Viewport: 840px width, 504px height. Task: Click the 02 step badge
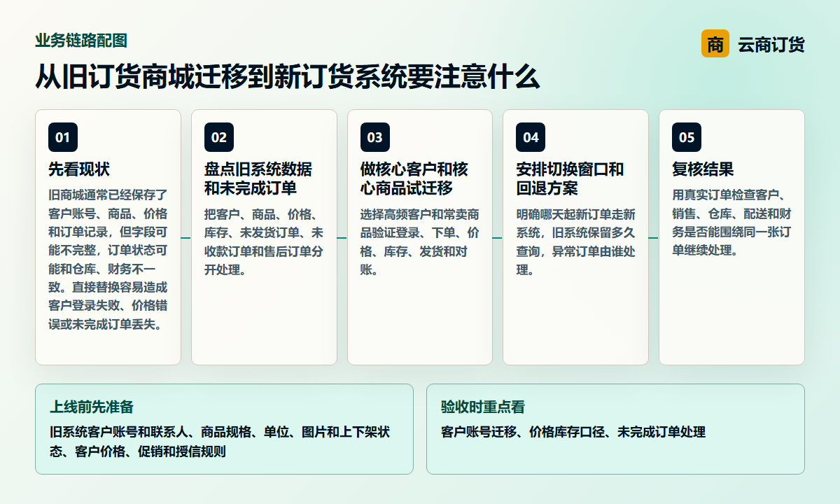(x=219, y=137)
